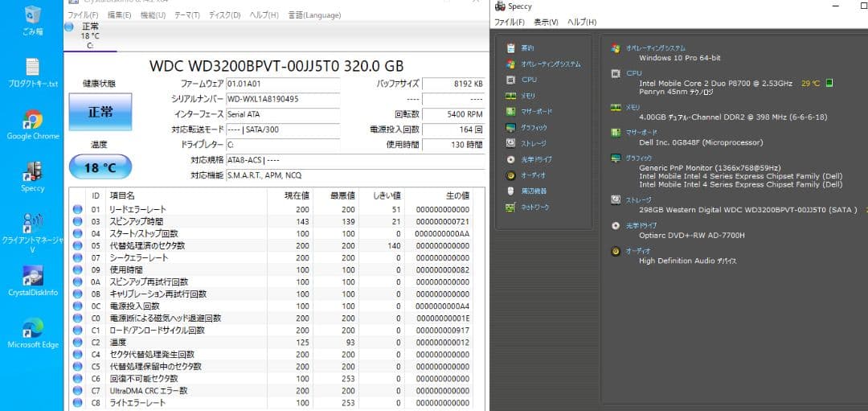Select the UltraDMA CRC エラー数 row
This screenshot has height=411, width=868.
point(272,391)
